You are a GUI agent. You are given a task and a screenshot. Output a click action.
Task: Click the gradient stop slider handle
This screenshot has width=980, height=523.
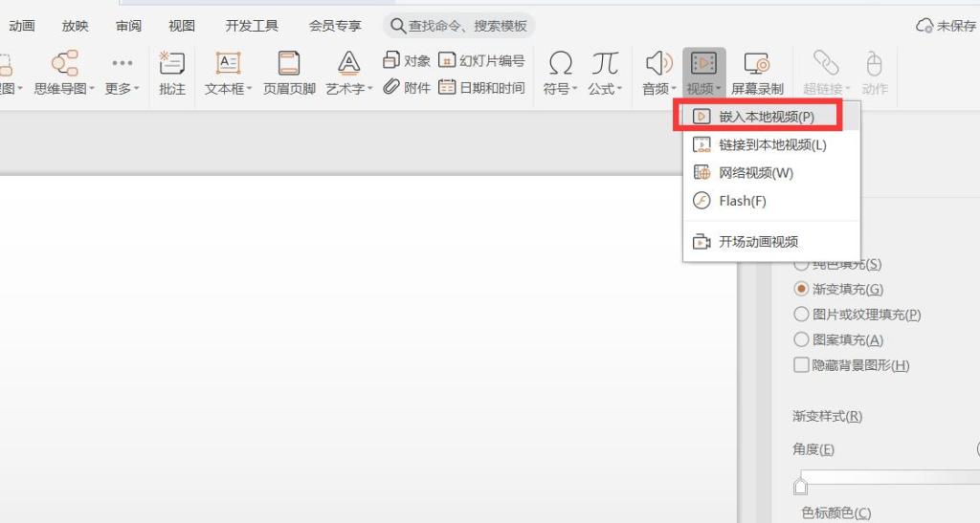800,485
